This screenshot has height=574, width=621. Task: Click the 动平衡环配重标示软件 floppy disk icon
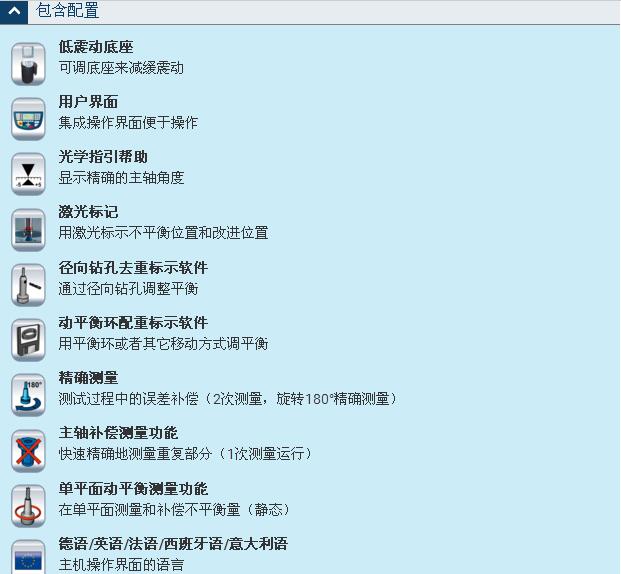pyautogui.click(x=28, y=340)
